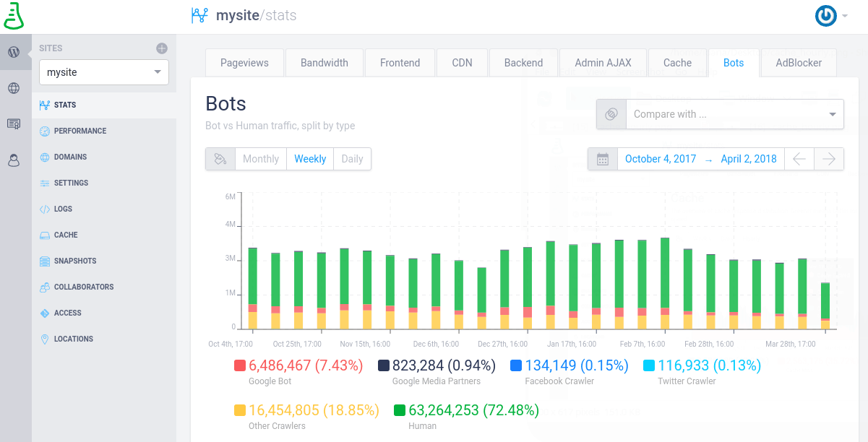Switch chart view to Daily
The image size is (868, 442).
[352, 159]
